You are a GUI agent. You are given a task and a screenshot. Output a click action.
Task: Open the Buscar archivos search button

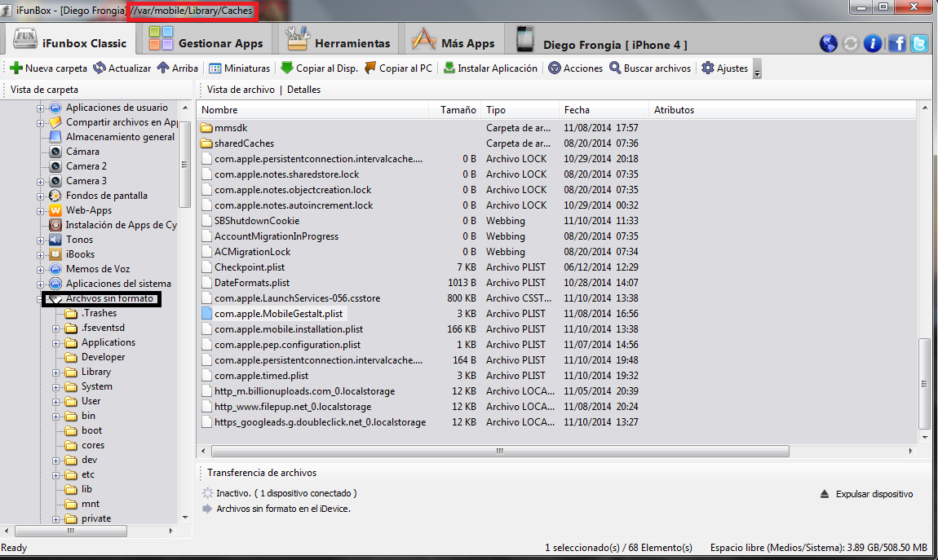tap(650, 68)
